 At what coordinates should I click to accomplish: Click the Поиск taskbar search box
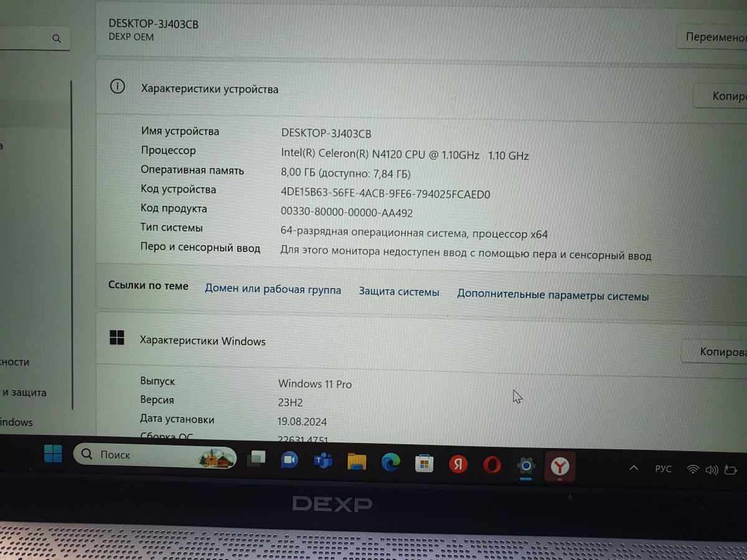154,456
